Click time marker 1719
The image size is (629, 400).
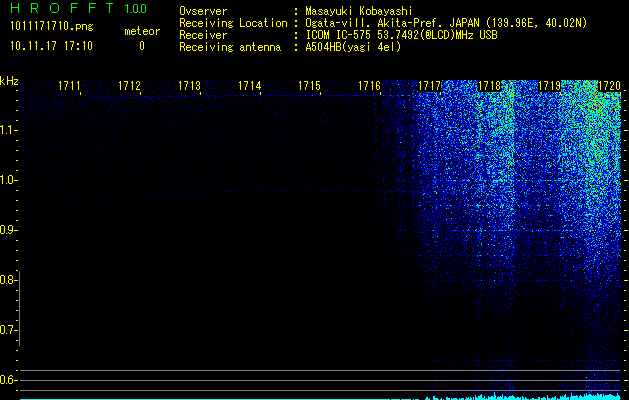(549, 86)
